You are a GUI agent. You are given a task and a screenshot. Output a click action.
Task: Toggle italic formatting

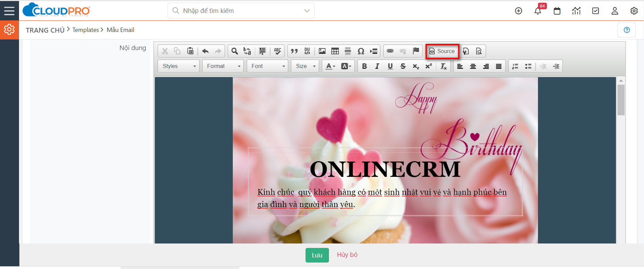point(377,66)
